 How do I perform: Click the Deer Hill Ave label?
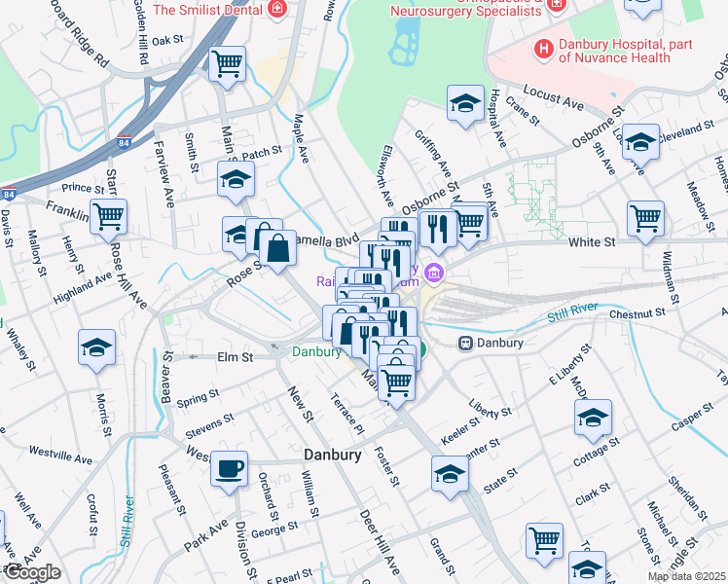point(380,542)
